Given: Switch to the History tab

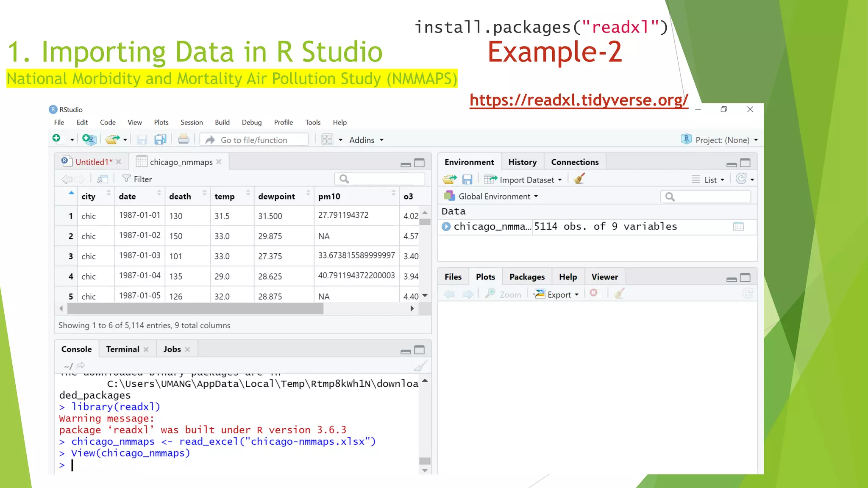Looking at the screenshot, I should pyautogui.click(x=522, y=162).
